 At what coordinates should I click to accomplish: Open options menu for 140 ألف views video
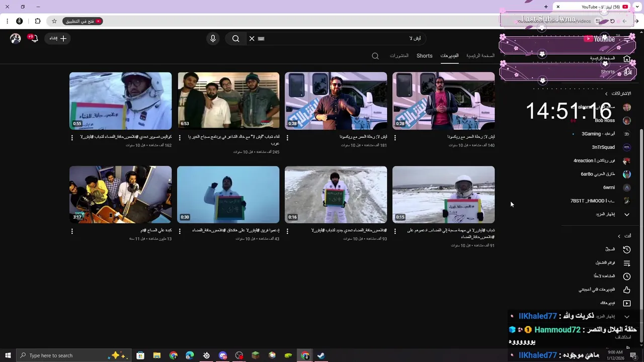395,137
